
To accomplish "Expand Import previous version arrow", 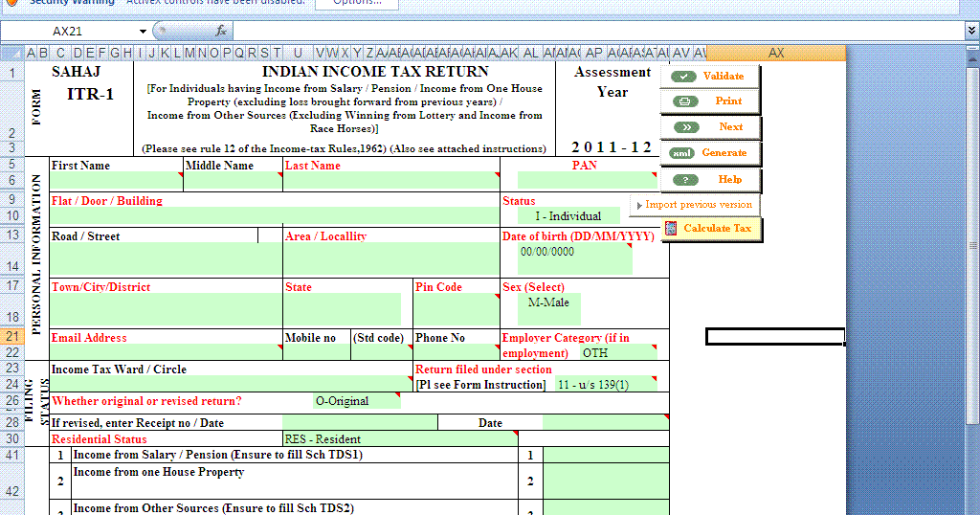I will click(x=639, y=205).
